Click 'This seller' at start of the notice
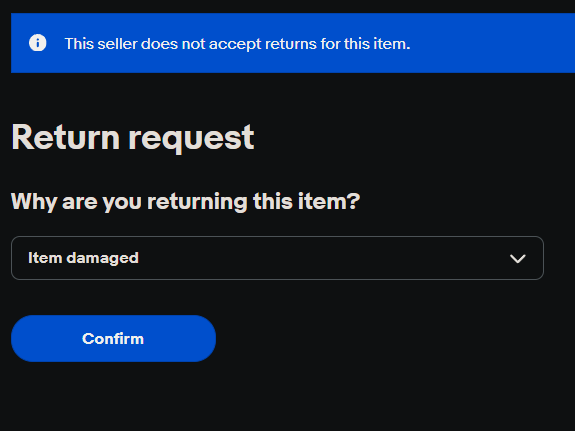The width and height of the screenshot is (575, 431). pyautogui.click(x=102, y=44)
